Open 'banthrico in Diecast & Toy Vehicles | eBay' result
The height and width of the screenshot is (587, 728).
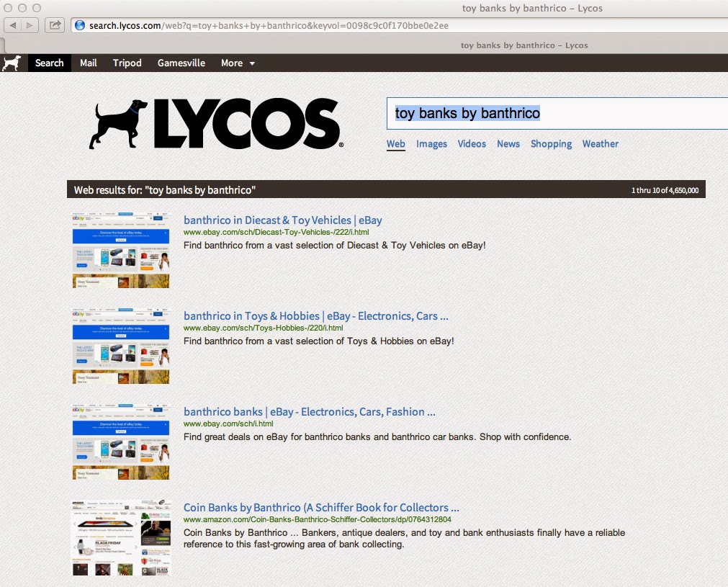pos(283,220)
